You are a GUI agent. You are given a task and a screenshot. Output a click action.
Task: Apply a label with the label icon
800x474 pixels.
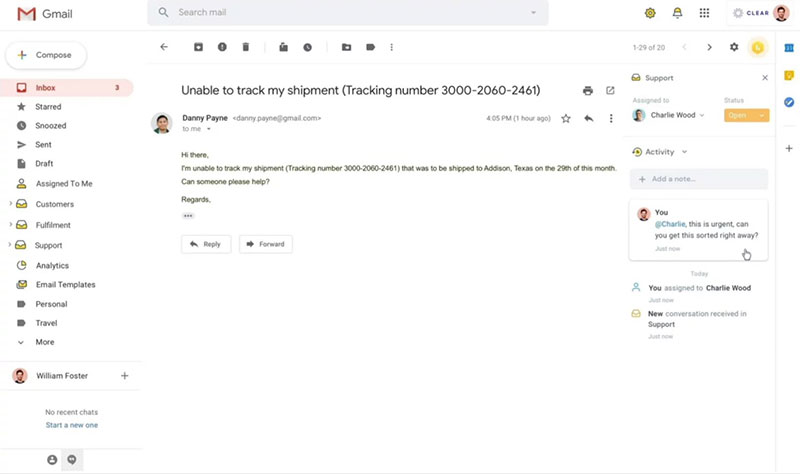point(370,47)
